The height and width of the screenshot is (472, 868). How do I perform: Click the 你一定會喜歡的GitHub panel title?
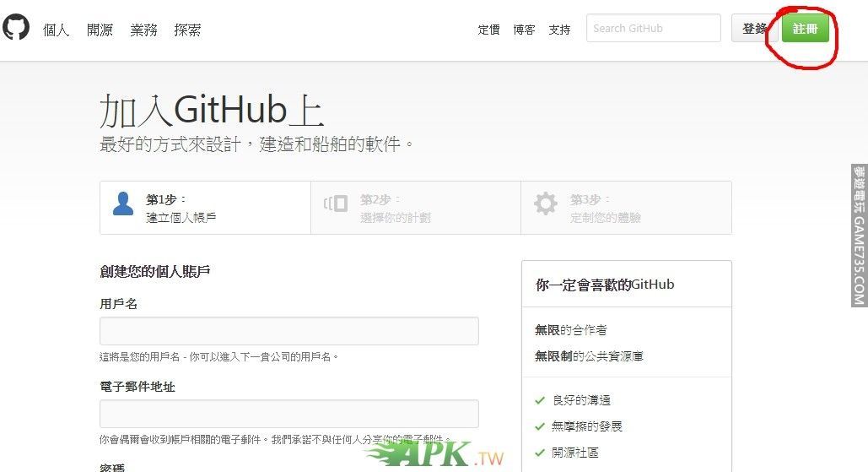605,285
